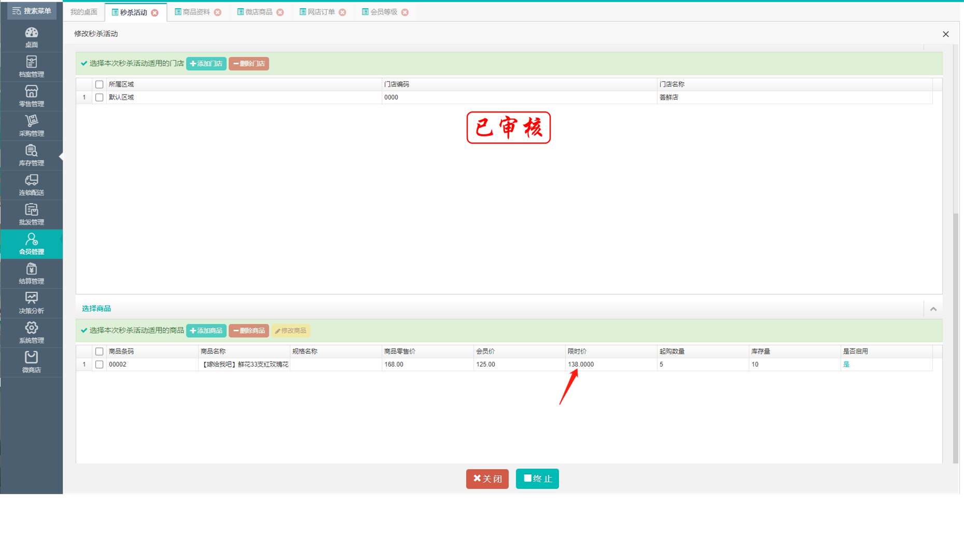964x560 pixels.
Task: Select the 会员价 cell 125.00
Action: [x=520, y=365]
